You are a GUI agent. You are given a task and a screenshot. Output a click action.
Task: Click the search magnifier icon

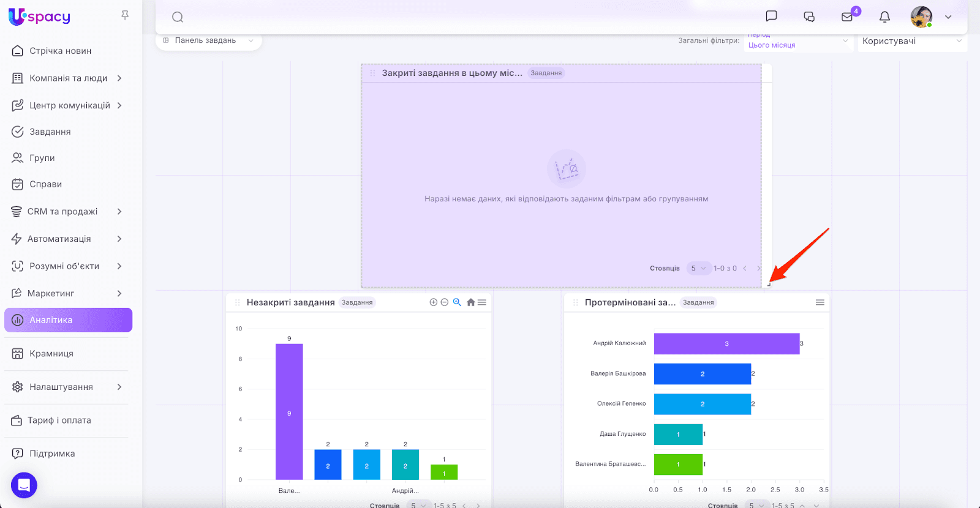pos(178,17)
